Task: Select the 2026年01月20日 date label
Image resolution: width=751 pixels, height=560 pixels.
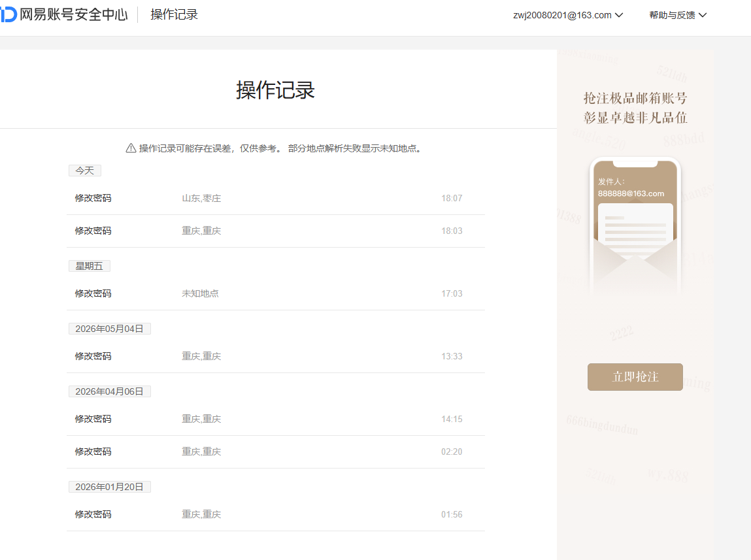Action: (x=110, y=487)
